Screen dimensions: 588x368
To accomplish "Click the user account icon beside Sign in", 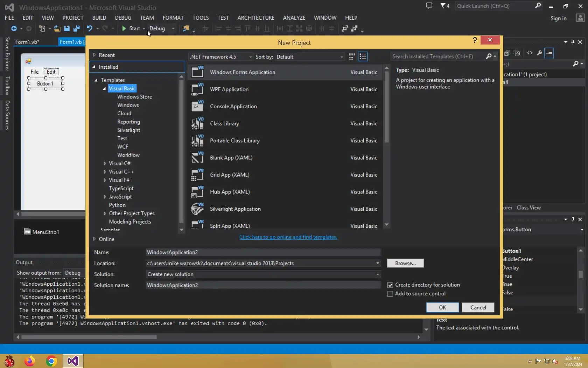I will (580, 18).
